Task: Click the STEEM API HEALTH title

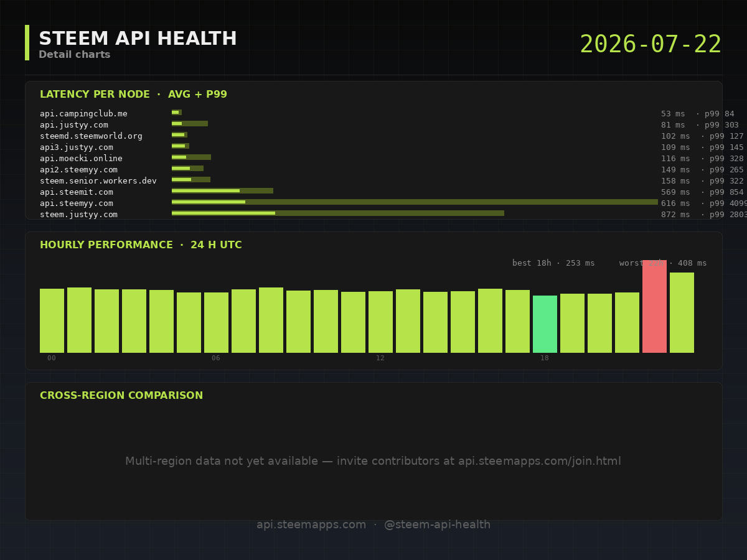Action: pos(138,39)
